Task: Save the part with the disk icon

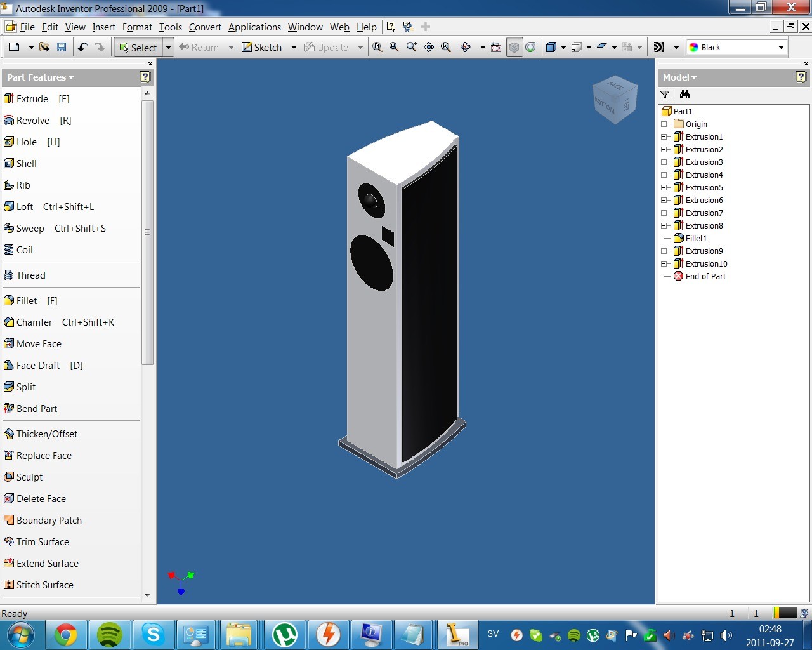Action: click(62, 47)
